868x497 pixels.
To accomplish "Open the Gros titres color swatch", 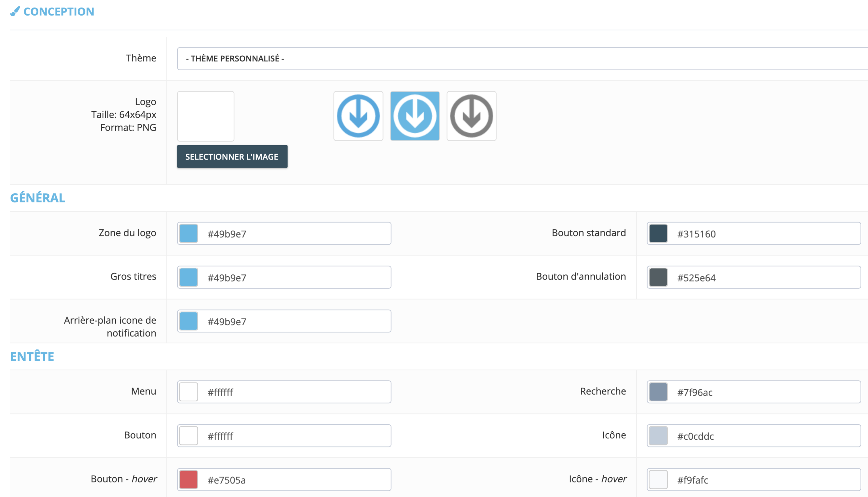I will point(189,277).
